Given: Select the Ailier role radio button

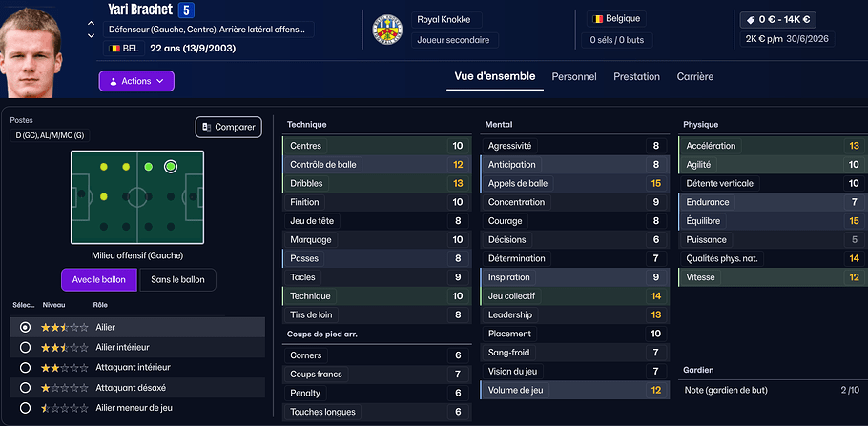Looking at the screenshot, I should coord(25,327).
